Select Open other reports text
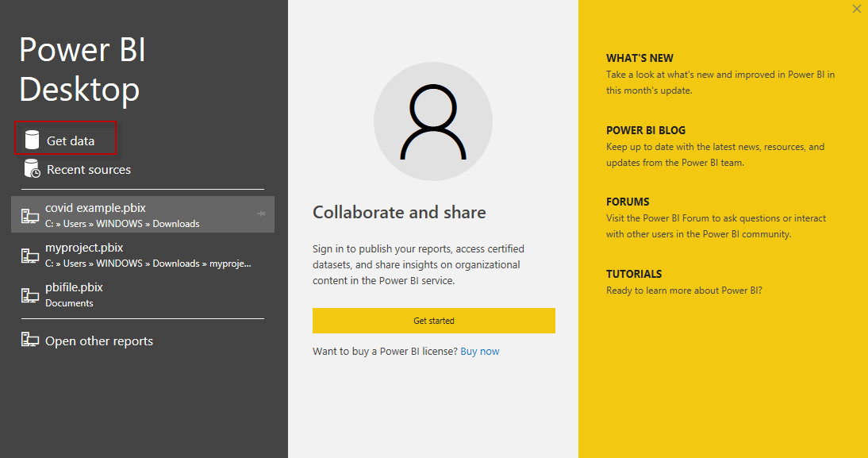 99,341
